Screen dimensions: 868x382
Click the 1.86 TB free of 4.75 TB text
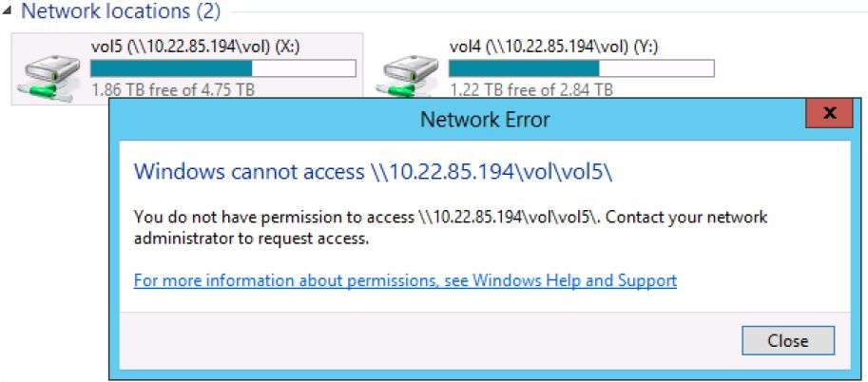173,90
